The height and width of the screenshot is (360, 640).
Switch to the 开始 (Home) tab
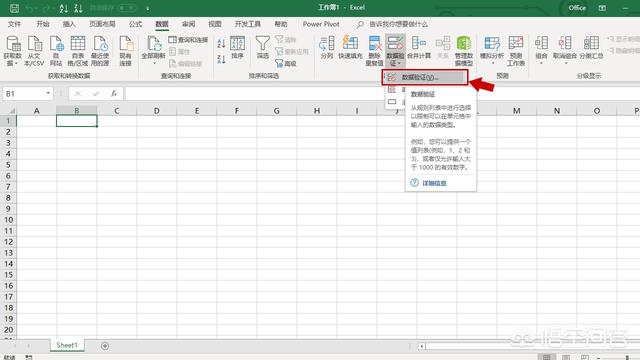[42, 24]
